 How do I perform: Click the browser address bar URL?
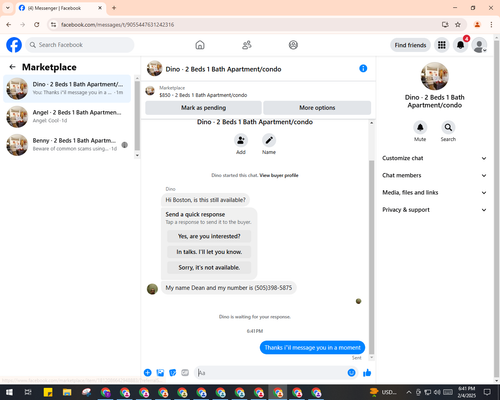click(x=117, y=25)
